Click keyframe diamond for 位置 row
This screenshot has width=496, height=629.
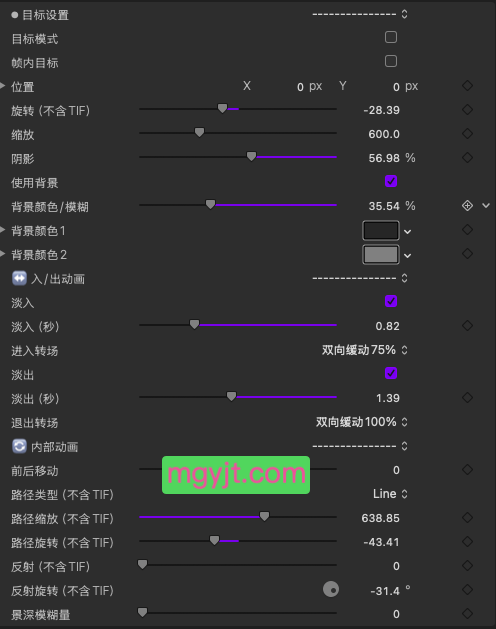coord(467,86)
